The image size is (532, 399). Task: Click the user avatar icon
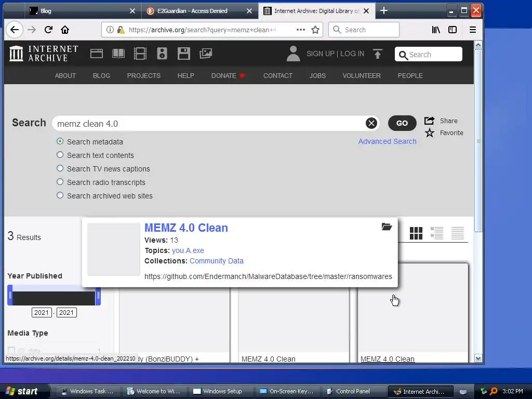293,54
